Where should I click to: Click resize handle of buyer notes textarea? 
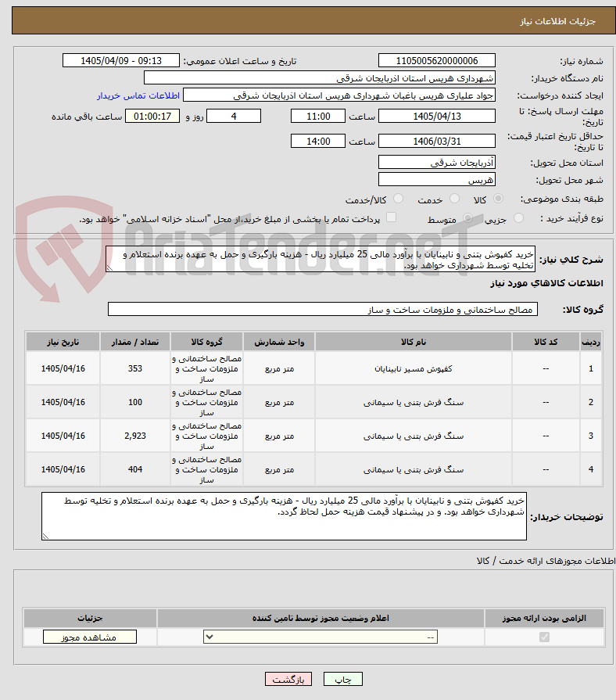pos(45,537)
